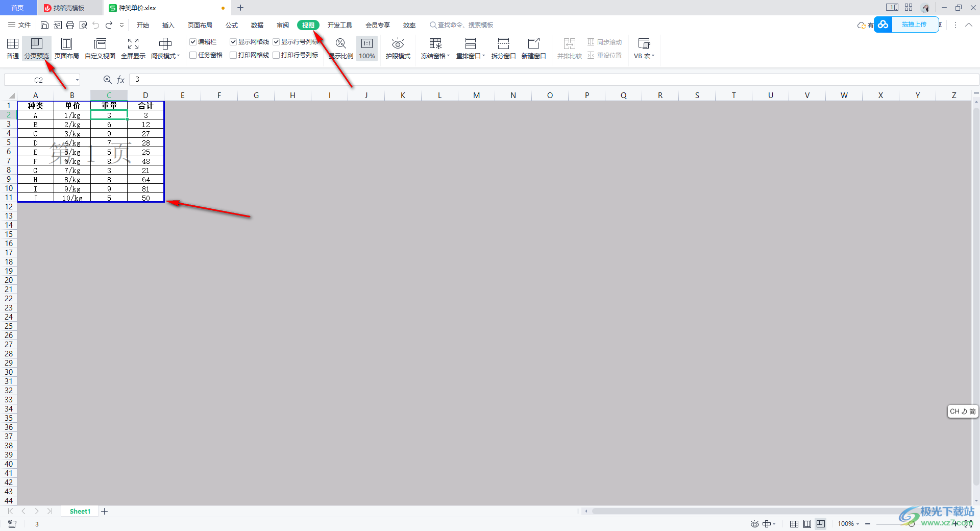The height and width of the screenshot is (531, 980).
Task: Check the 打印网格线 print gridlines checkbox
Action: click(233, 55)
